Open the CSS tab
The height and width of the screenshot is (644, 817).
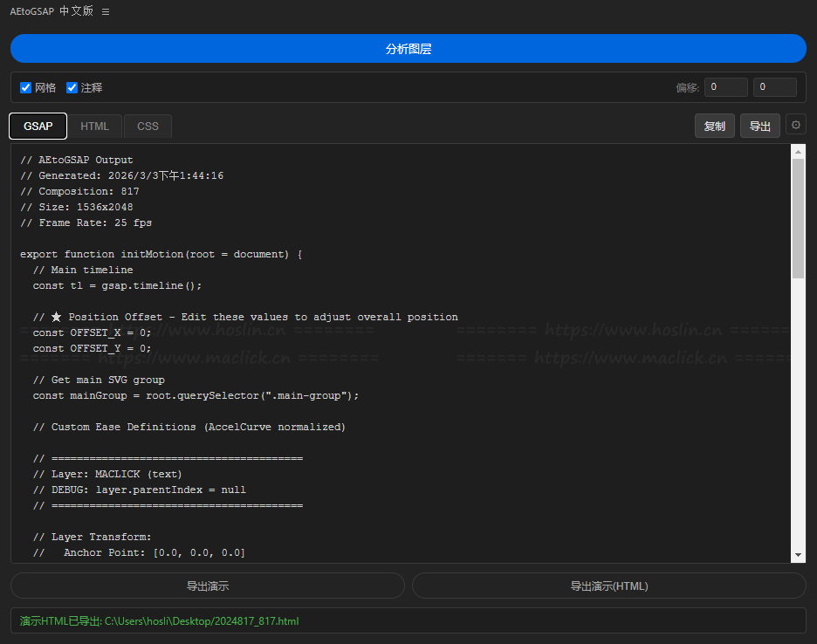click(148, 127)
